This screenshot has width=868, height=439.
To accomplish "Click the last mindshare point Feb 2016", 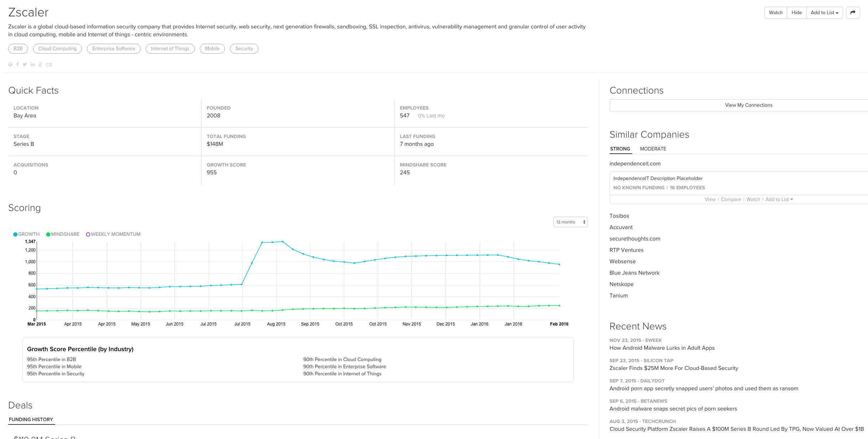I will pos(559,306).
